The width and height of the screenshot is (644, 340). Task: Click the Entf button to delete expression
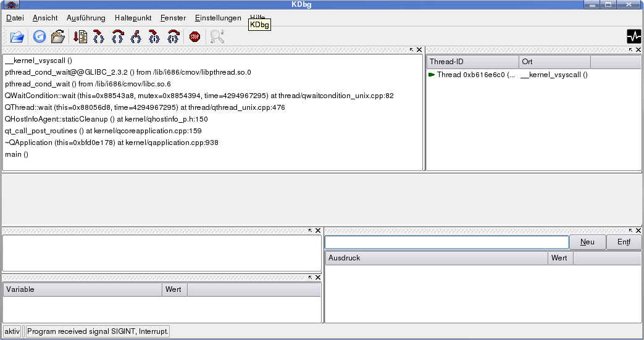point(624,242)
